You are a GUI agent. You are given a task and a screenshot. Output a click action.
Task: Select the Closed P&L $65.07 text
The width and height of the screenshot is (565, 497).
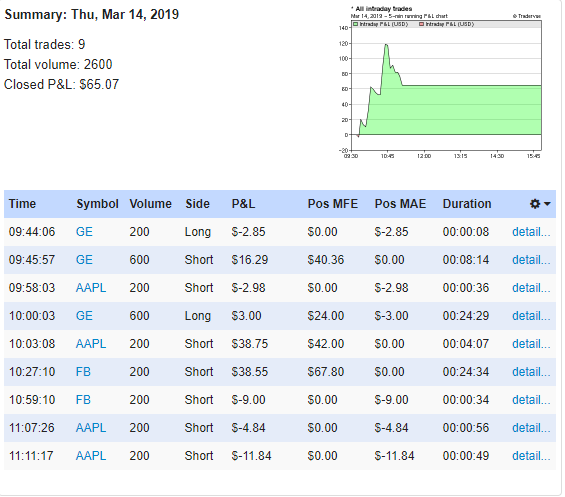[x=61, y=85]
